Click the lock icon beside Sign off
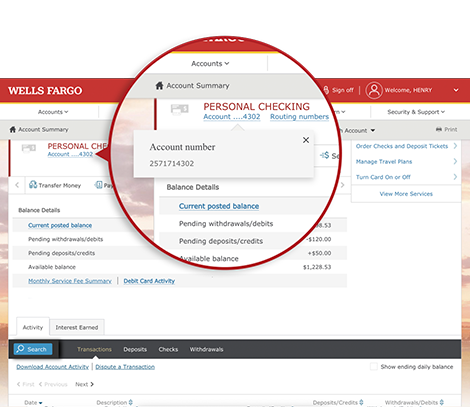 click(x=326, y=90)
